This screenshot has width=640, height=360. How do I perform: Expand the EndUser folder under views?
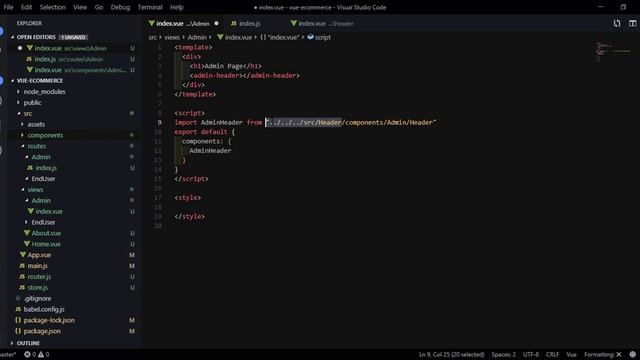(43, 222)
